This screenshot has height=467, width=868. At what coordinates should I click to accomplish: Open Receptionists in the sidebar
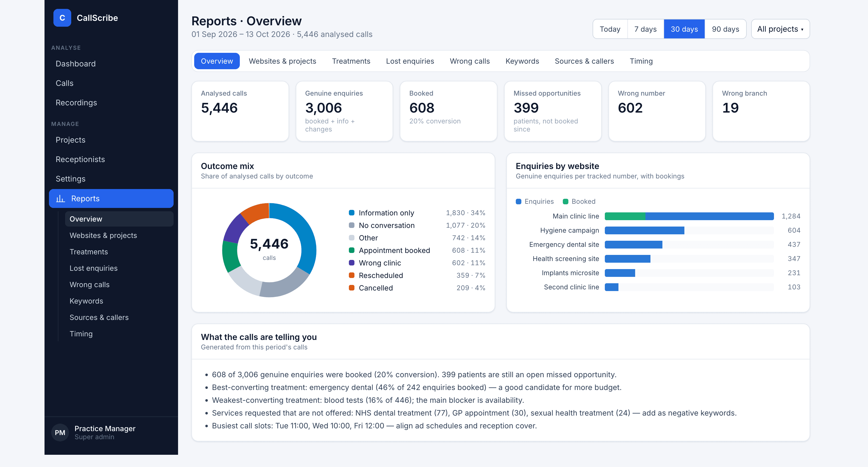[111, 159]
